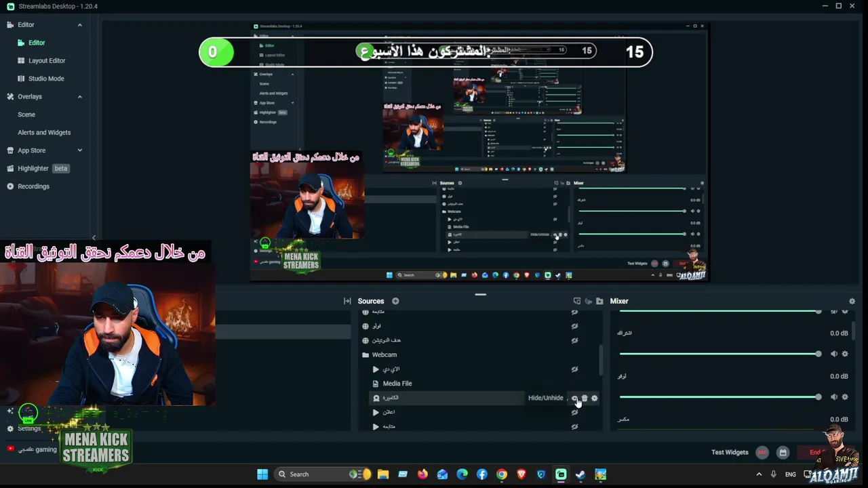Toggle visibility of the هدف الدونيشن source

574,340
